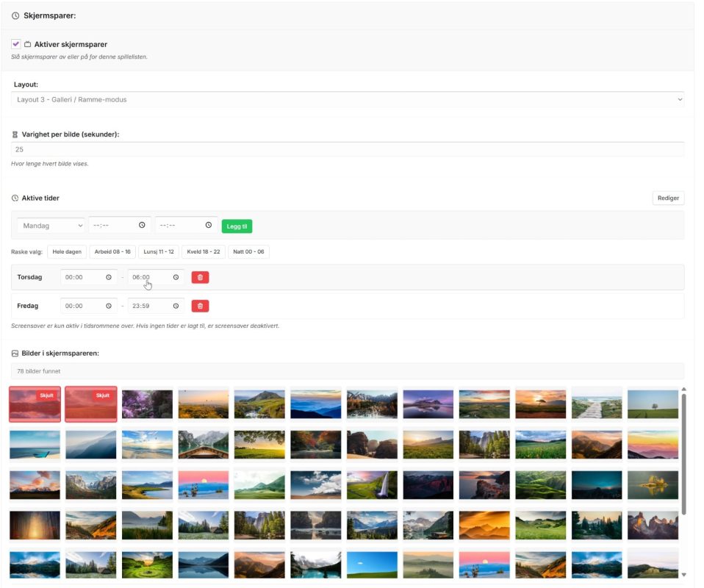
Task: Open clock picker for Fredag start time
Action: [109, 306]
